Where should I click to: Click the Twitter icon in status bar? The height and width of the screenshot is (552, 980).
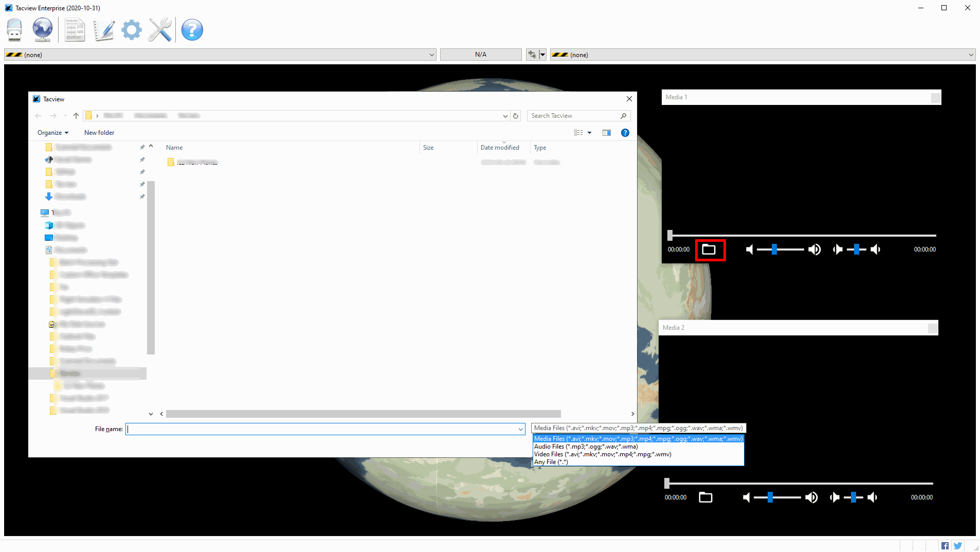pyautogui.click(x=958, y=546)
